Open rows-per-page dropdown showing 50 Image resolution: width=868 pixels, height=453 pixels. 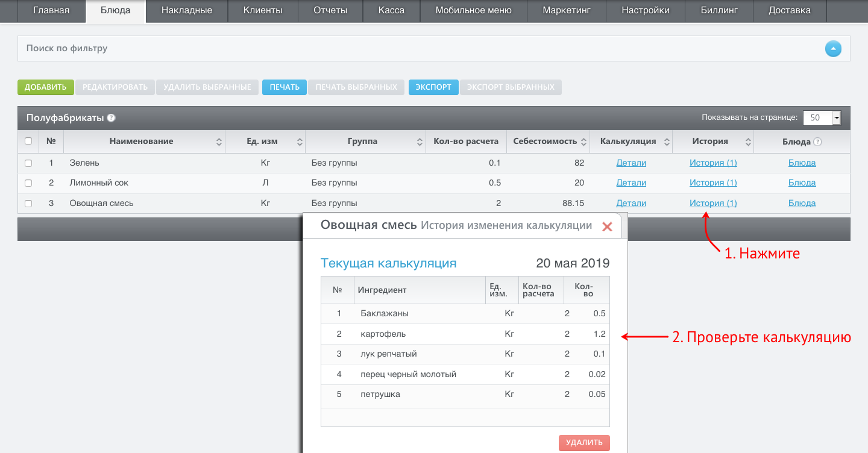click(x=822, y=118)
